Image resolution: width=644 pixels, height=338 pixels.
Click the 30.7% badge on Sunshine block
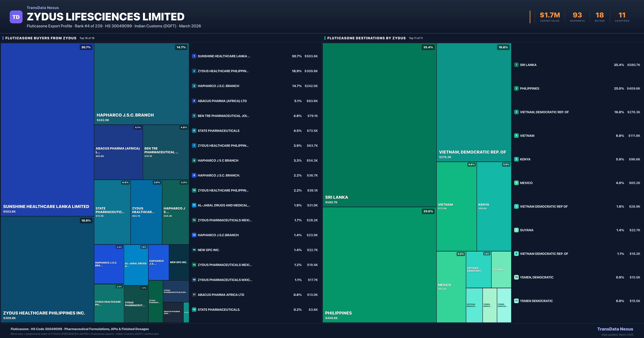pos(86,47)
